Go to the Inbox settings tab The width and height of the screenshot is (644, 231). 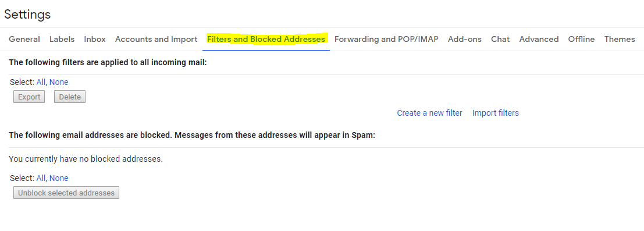(95, 39)
